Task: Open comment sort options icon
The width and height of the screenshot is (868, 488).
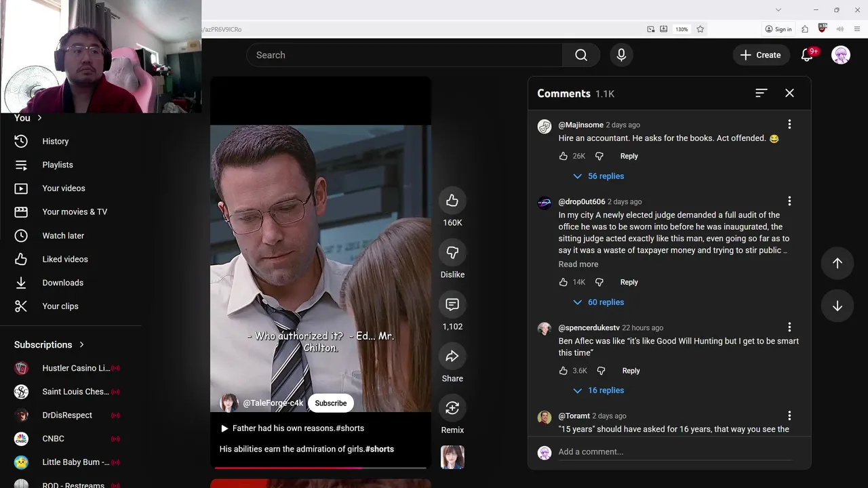Action: point(761,93)
